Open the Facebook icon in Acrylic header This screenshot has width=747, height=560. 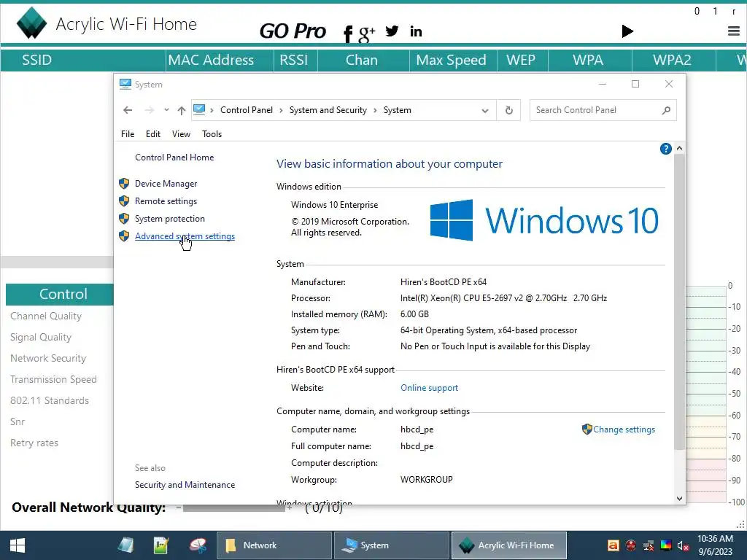coord(348,33)
